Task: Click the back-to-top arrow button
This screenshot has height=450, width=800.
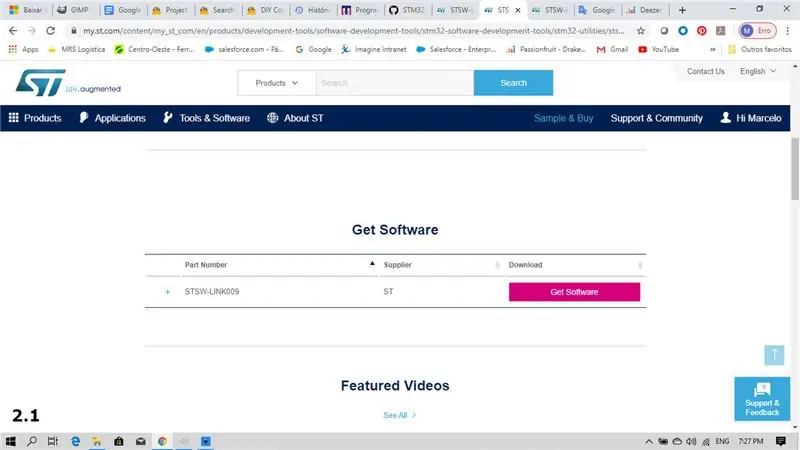Action: coord(774,355)
